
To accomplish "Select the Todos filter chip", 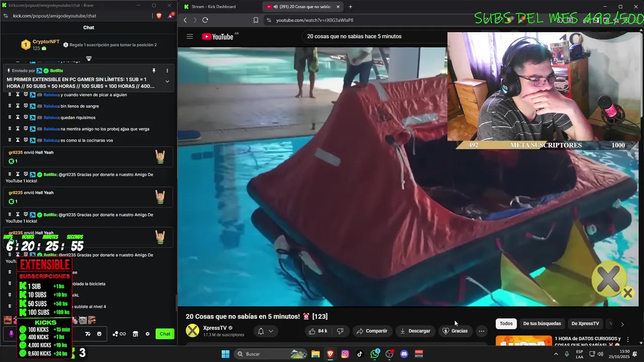I will 506,324.
